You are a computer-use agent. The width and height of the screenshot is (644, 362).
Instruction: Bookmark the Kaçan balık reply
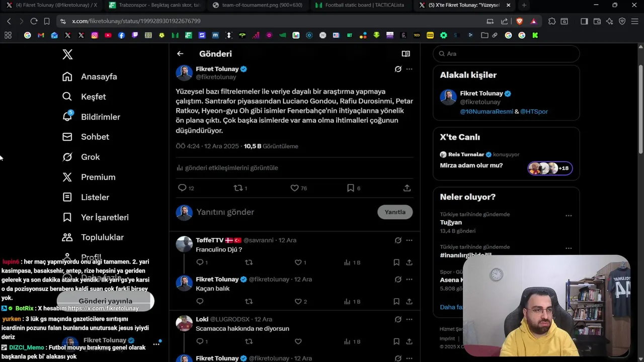pyautogui.click(x=396, y=302)
